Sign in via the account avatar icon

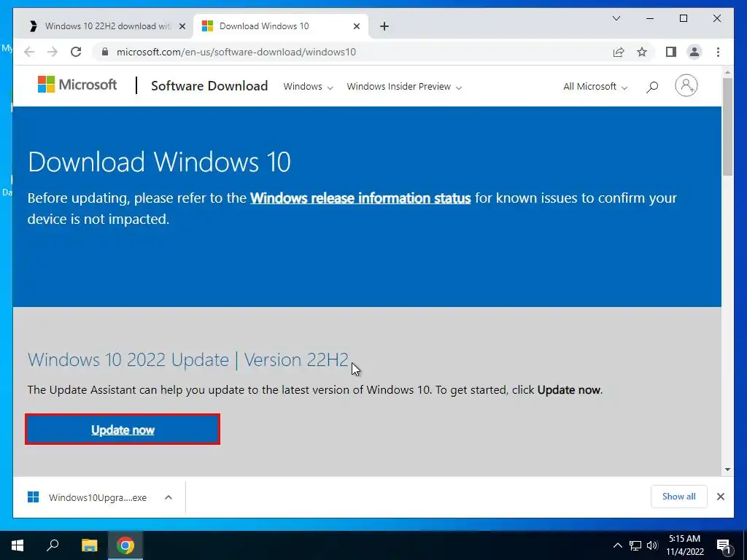[x=686, y=86]
